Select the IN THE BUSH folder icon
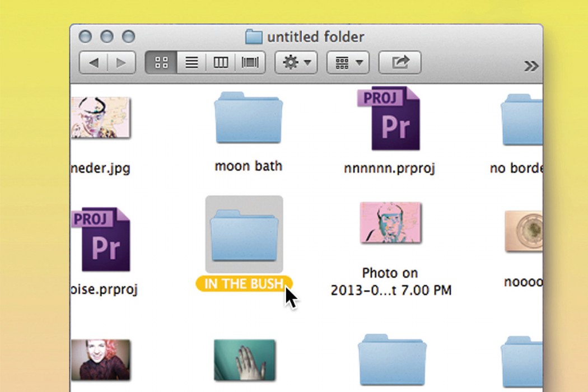The image size is (588, 392). pos(244,234)
